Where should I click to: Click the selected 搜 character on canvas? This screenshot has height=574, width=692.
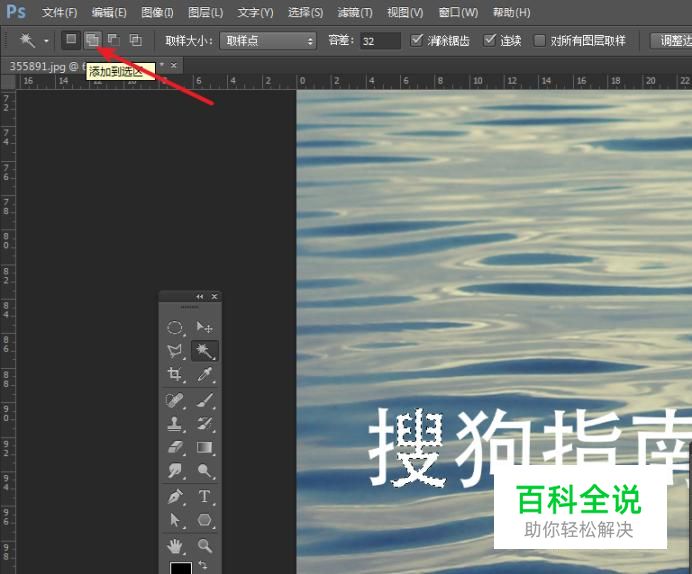407,447
